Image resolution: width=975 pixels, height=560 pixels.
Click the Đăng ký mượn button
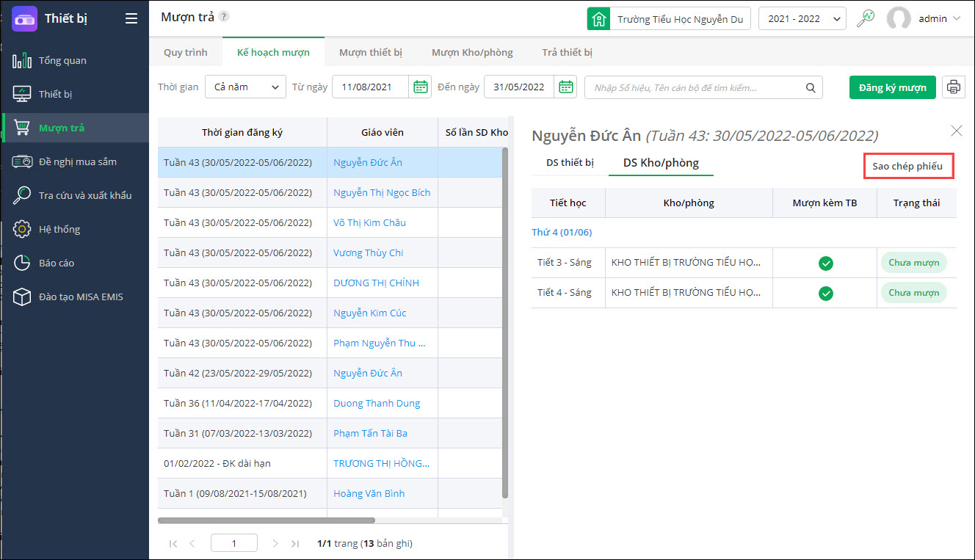click(x=893, y=87)
